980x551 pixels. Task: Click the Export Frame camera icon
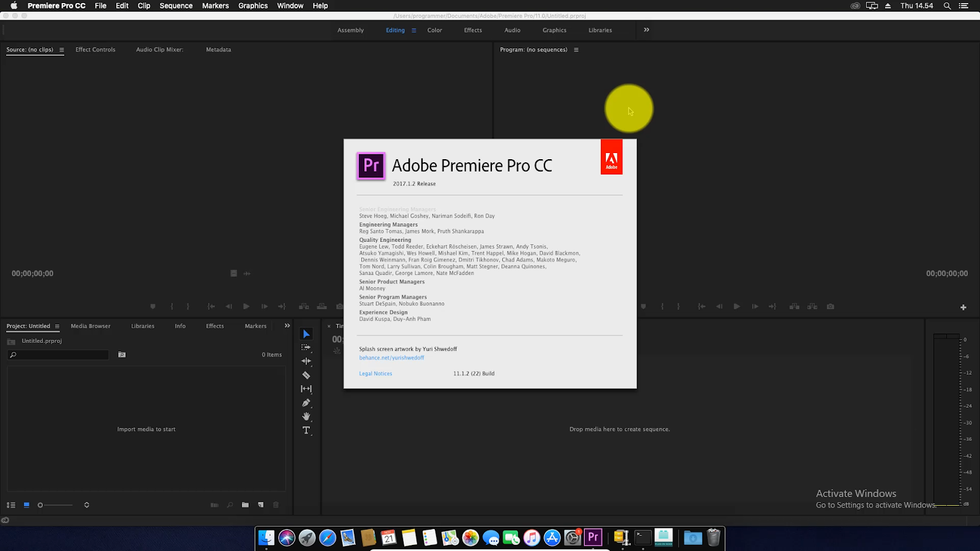click(x=831, y=306)
